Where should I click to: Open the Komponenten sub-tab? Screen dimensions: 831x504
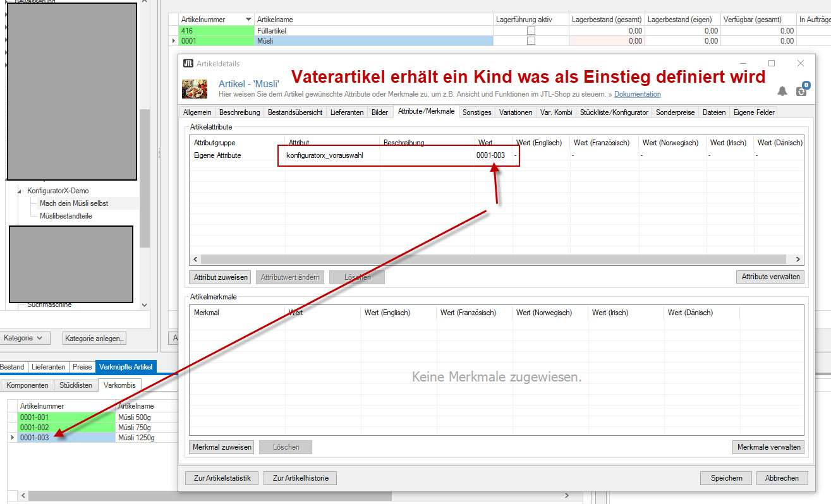(27, 385)
